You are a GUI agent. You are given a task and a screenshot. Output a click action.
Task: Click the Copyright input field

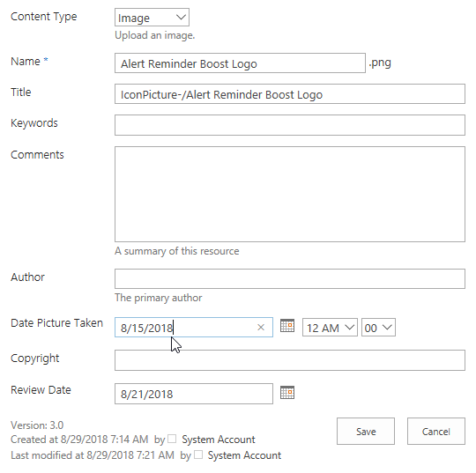(290, 360)
